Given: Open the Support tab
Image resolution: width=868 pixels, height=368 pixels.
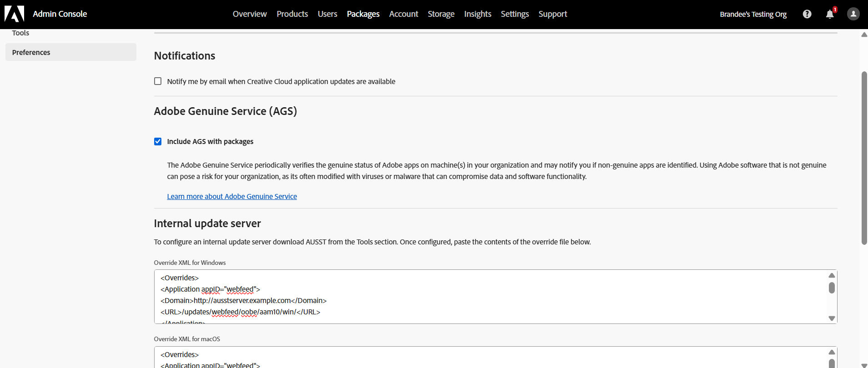Looking at the screenshot, I should click(x=553, y=14).
